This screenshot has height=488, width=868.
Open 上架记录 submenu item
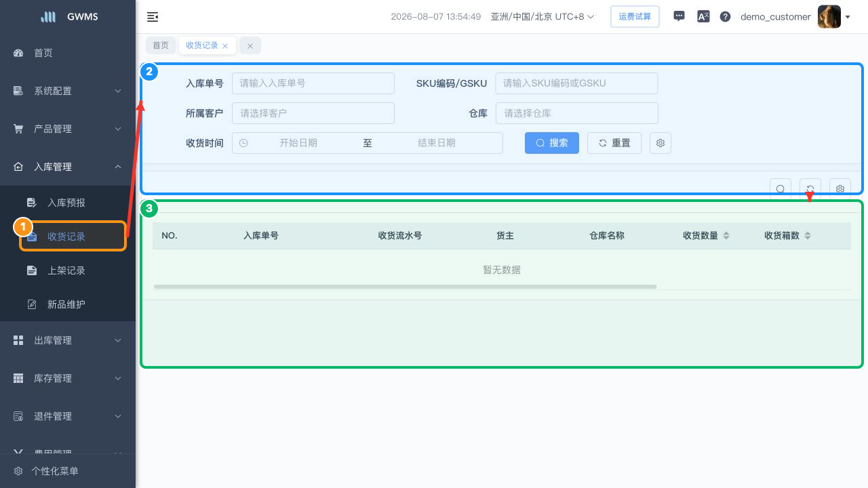tap(68, 270)
